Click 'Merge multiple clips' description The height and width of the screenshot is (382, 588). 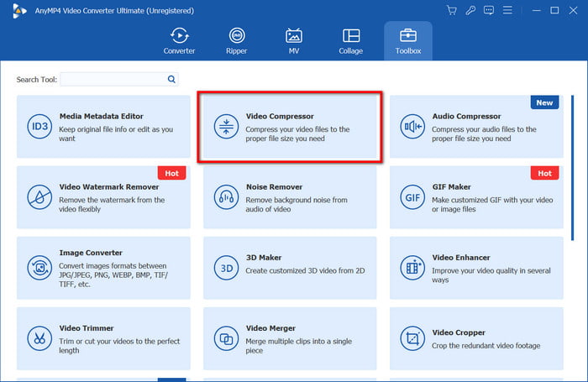pyautogui.click(x=298, y=346)
